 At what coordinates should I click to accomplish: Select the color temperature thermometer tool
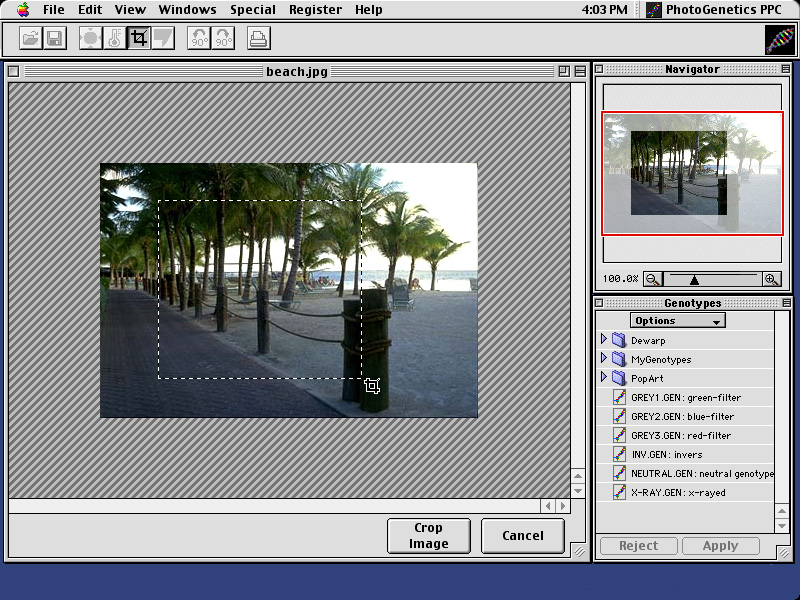(x=114, y=39)
